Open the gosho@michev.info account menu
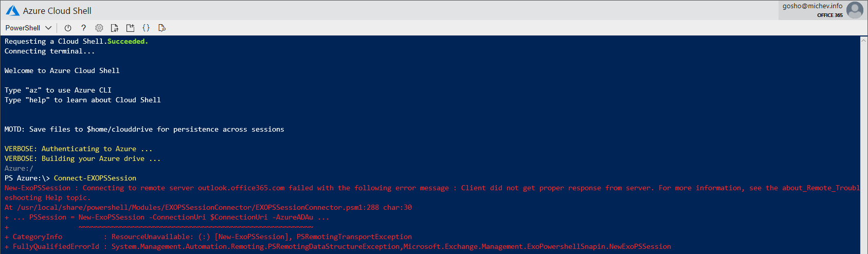 tap(812, 6)
